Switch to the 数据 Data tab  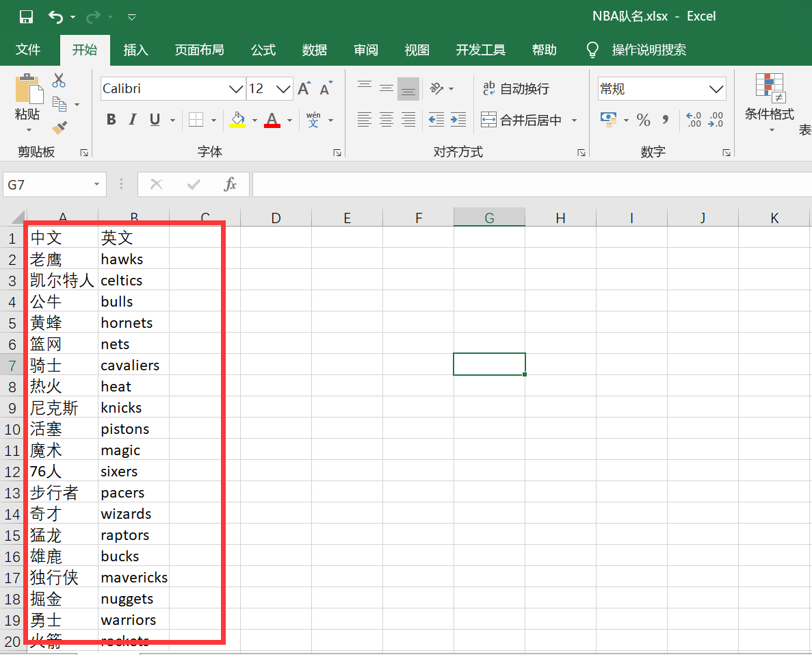[x=315, y=50]
